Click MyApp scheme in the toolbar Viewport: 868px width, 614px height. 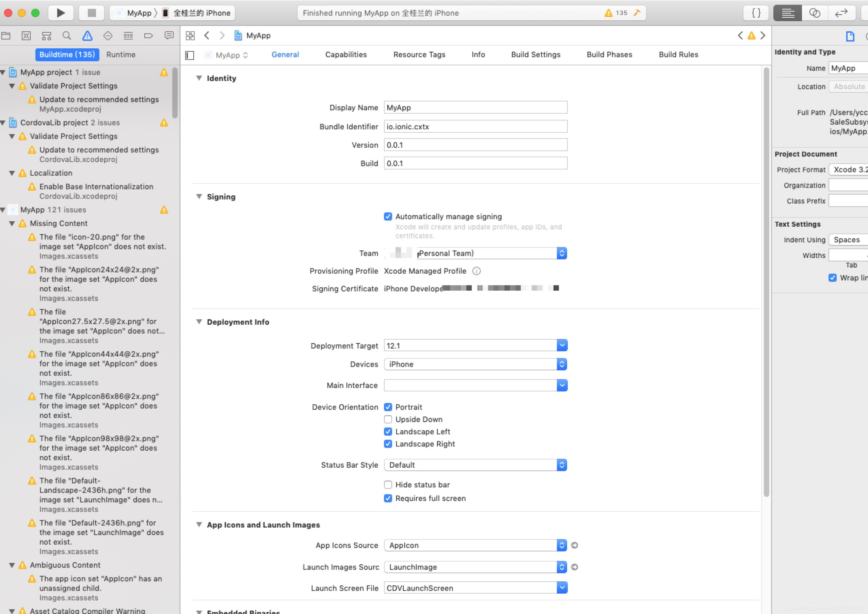tap(134, 13)
